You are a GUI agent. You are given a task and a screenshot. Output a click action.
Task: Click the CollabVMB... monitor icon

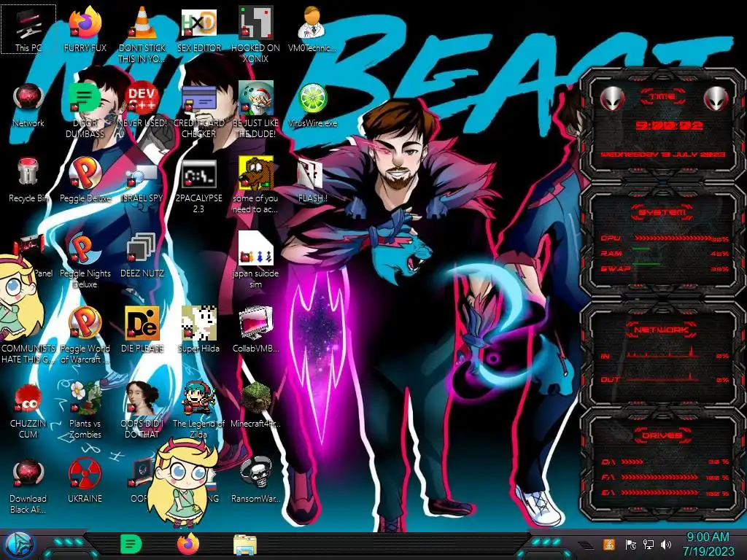point(255,330)
